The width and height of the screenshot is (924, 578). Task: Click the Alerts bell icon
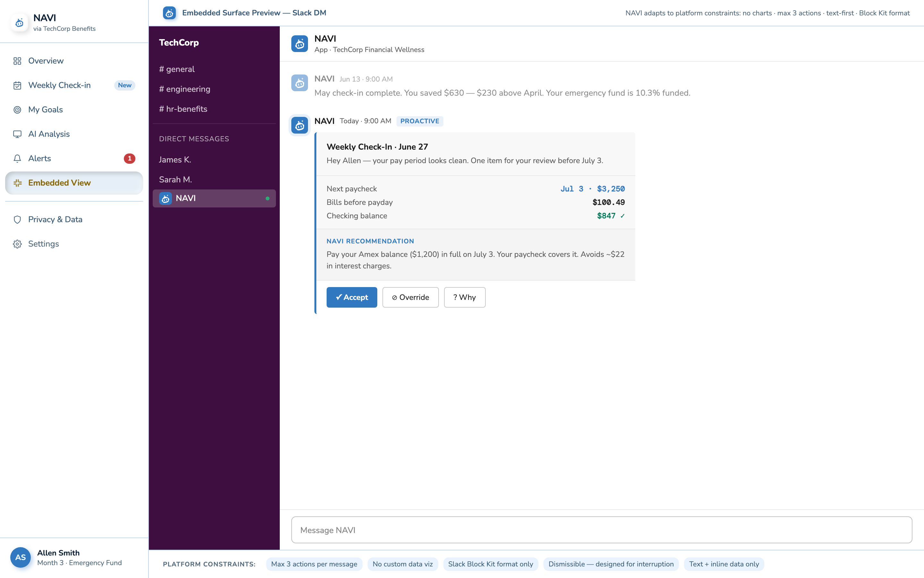click(17, 159)
